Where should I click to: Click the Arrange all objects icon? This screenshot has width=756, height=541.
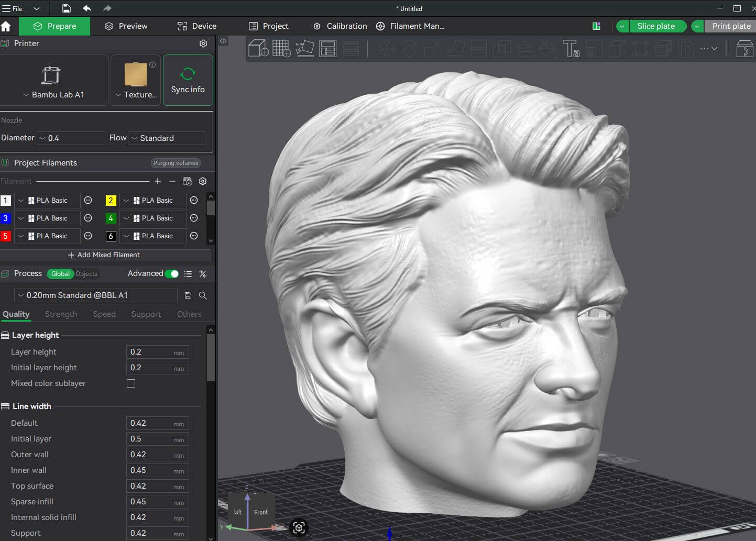328,49
